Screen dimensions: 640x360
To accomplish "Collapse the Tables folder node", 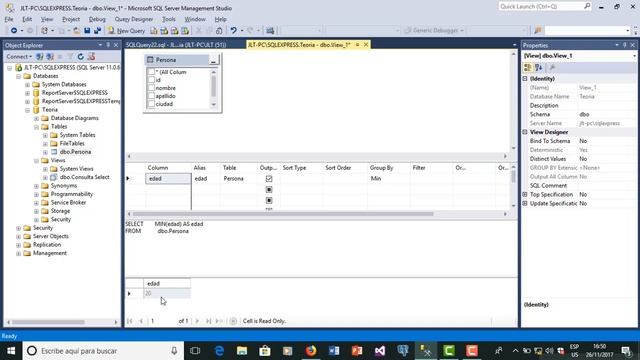I will tap(36, 127).
